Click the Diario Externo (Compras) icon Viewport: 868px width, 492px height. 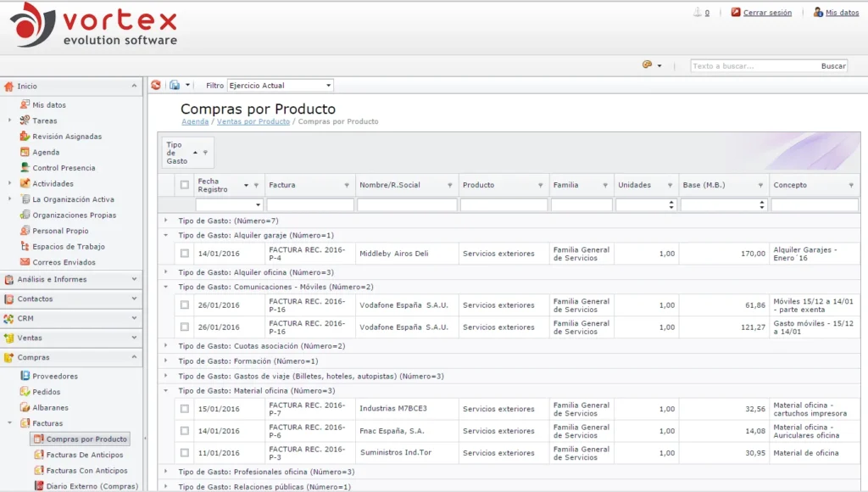pyautogui.click(x=39, y=486)
